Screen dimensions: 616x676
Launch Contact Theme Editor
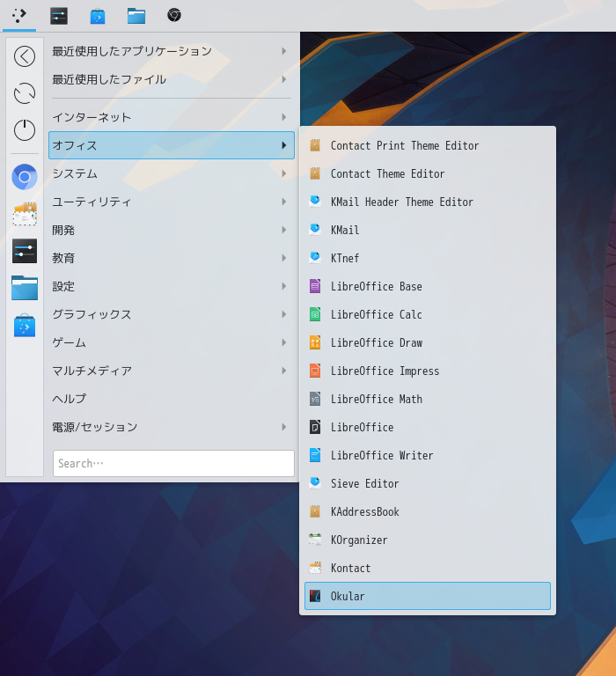point(428,173)
